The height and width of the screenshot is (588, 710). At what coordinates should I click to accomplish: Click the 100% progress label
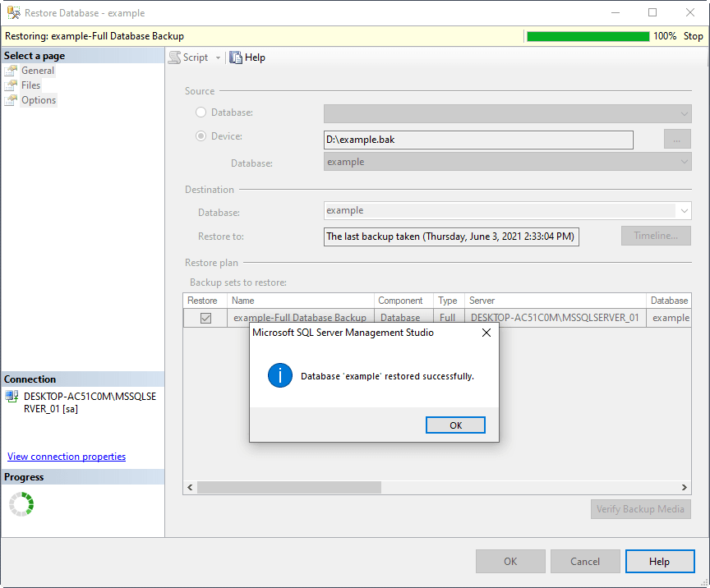[x=665, y=36]
